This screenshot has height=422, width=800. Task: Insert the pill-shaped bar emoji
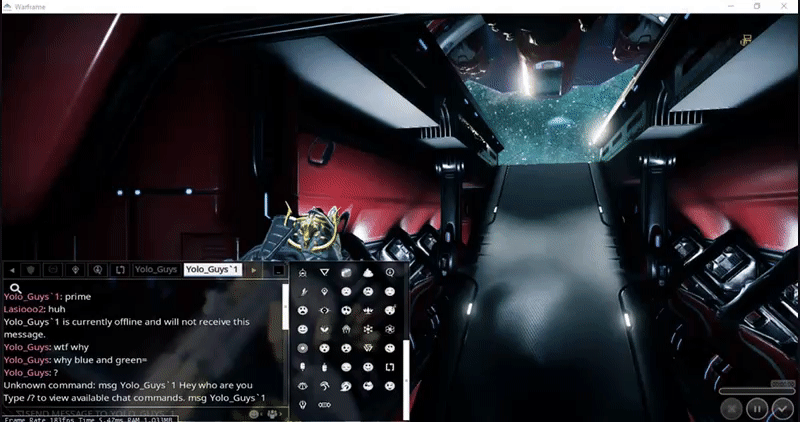click(324, 405)
